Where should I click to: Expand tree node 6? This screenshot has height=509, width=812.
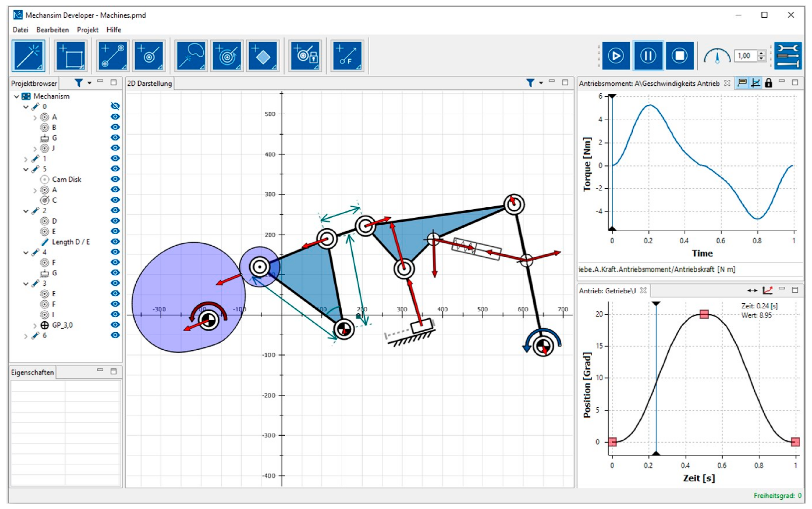click(26, 336)
